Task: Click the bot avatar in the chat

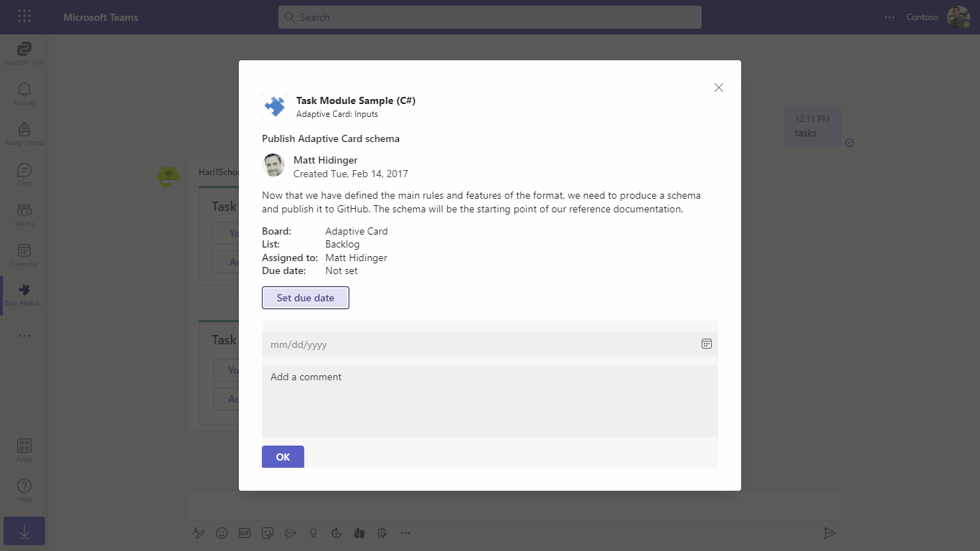Action: click(x=169, y=177)
